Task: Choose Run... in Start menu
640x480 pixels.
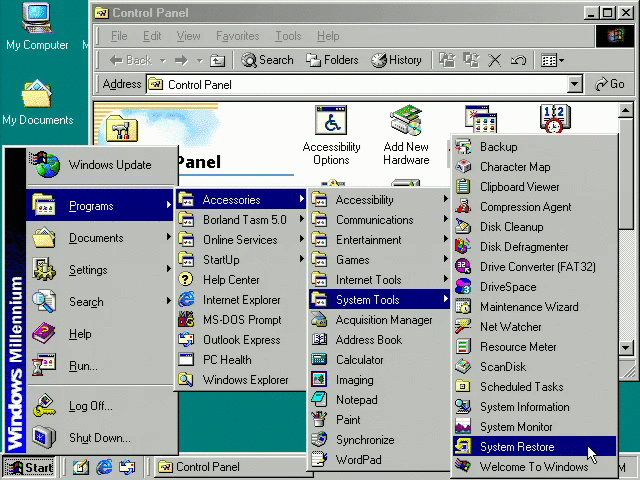Action: coord(100,365)
